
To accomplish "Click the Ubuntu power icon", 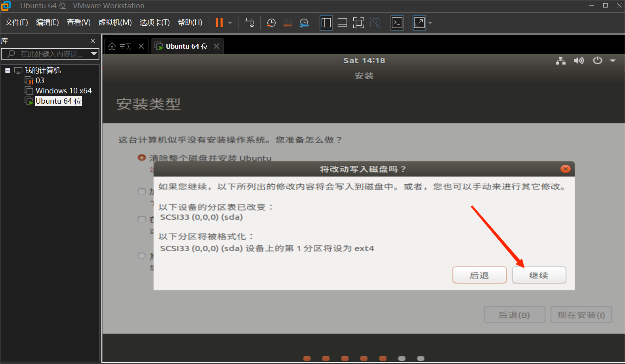I will (x=597, y=61).
